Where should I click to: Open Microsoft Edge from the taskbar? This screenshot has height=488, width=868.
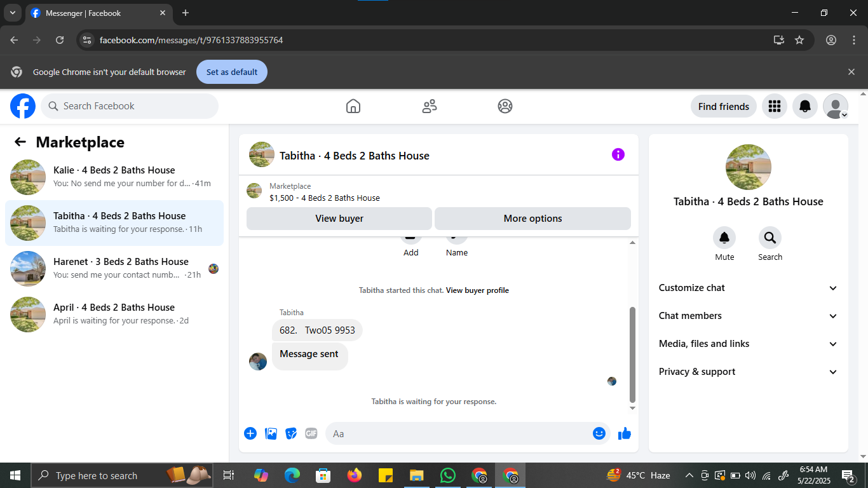click(x=292, y=475)
